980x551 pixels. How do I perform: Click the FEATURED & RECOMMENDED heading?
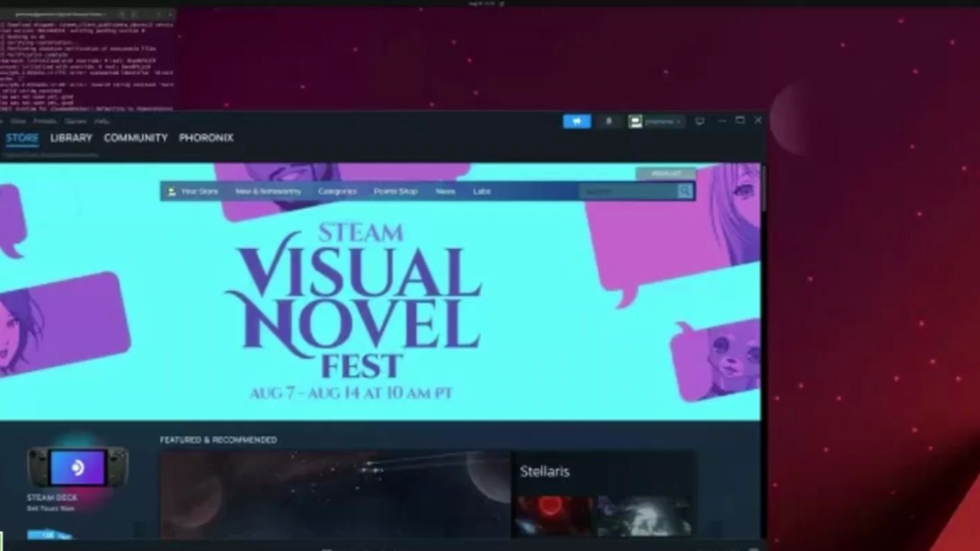(218, 440)
